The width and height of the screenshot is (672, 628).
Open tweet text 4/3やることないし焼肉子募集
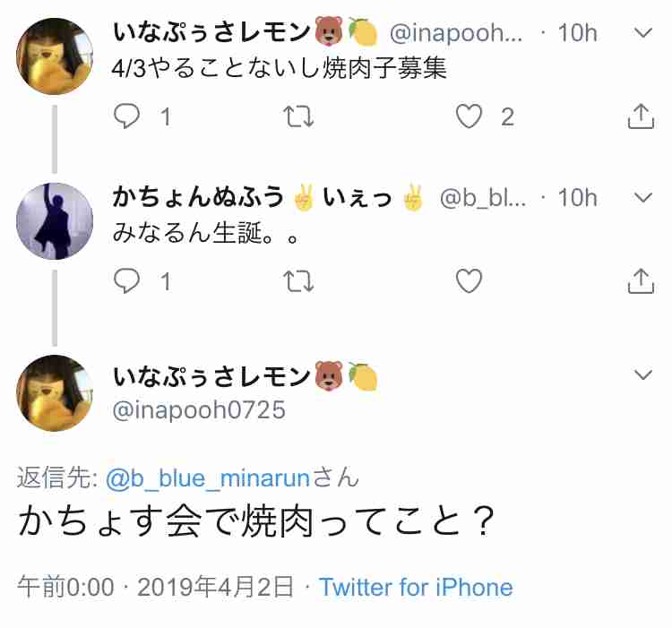click(280, 68)
